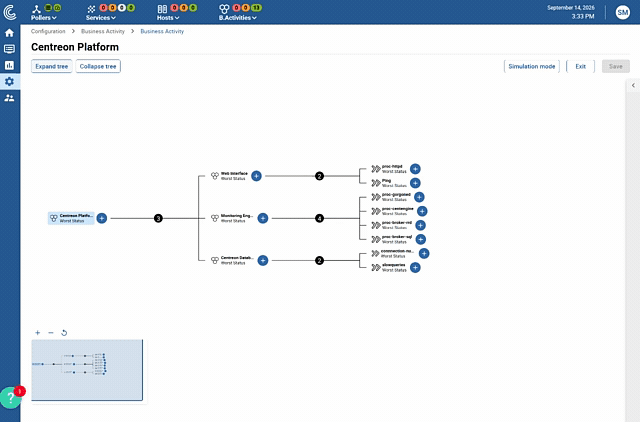Click the minimap overview thumbnail
Viewport: 640px width, 422px height.
[x=87, y=370]
